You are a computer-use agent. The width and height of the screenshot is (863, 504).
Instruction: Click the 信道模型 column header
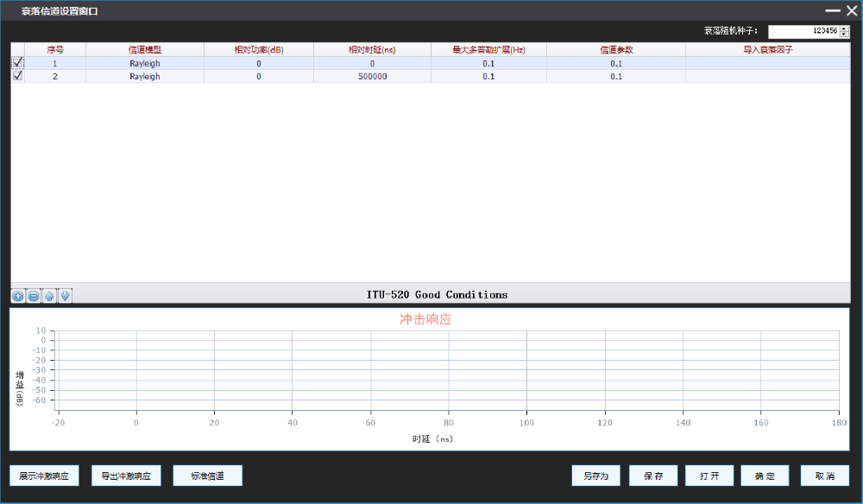145,49
